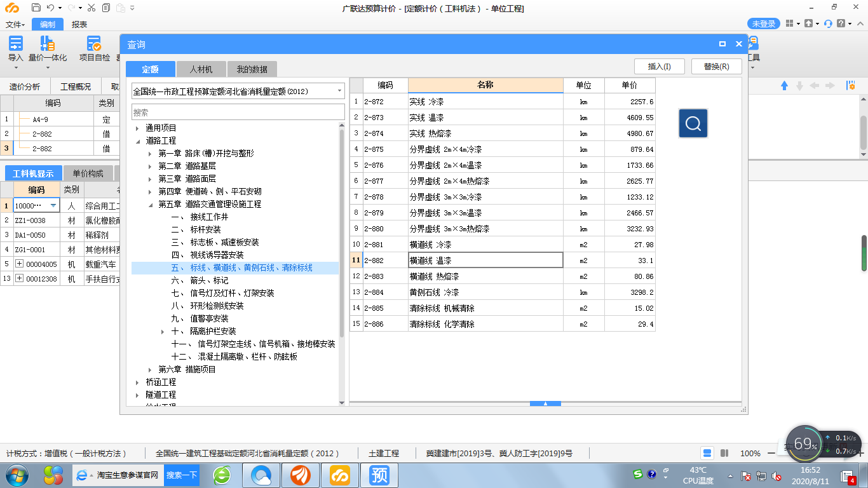Click the blue headset support icon
The width and height of the screenshot is (868, 488).
(828, 24)
